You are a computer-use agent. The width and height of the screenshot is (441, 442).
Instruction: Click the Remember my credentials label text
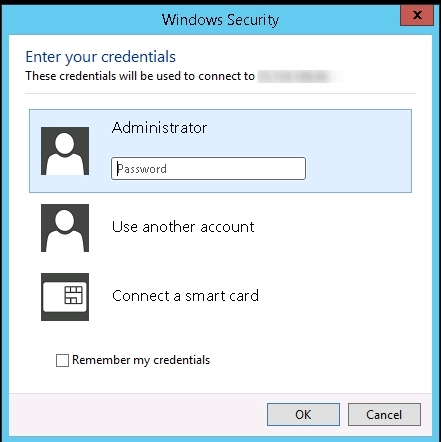tap(141, 360)
